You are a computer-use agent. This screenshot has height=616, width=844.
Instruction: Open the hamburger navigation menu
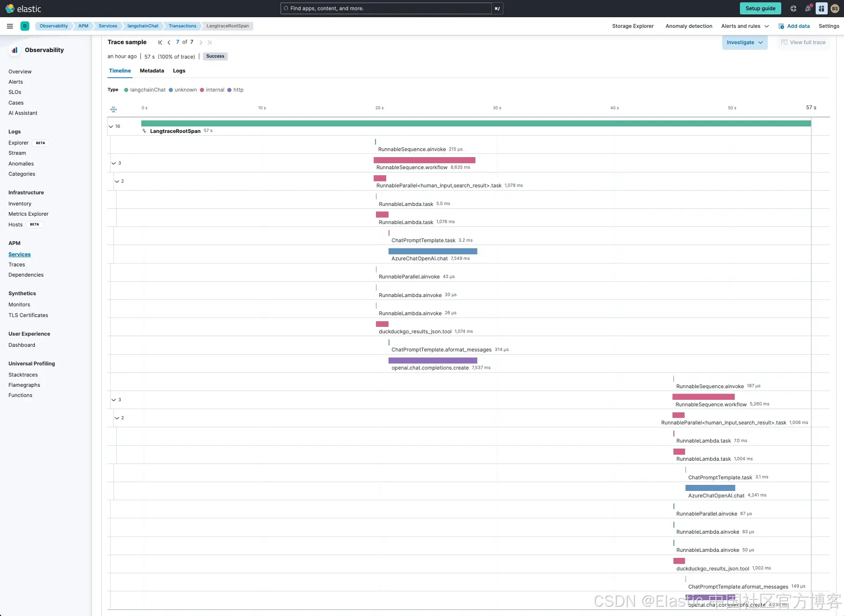(10, 26)
